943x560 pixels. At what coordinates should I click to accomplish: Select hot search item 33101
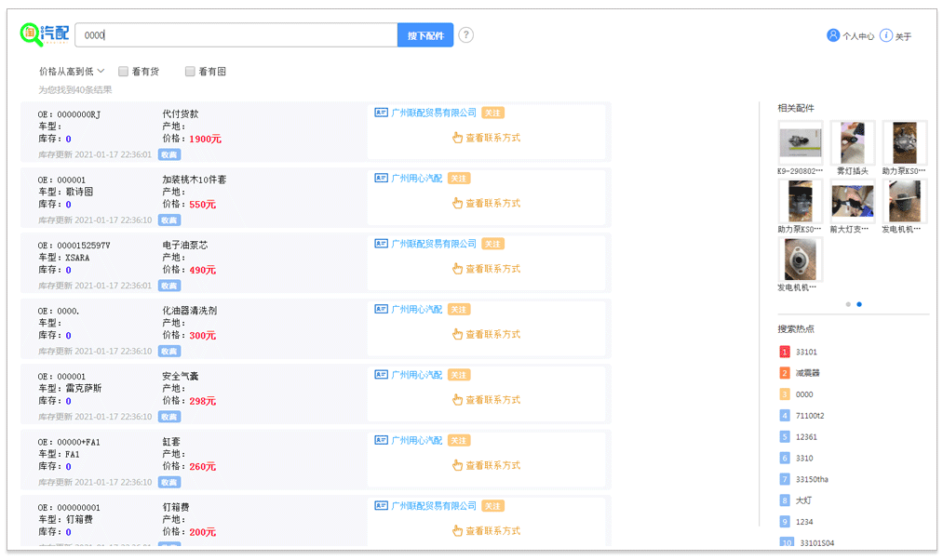[x=806, y=352]
